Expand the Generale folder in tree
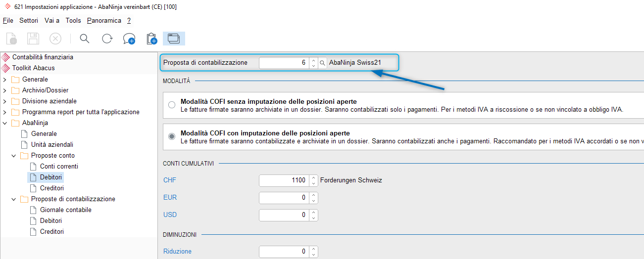 click(5, 80)
